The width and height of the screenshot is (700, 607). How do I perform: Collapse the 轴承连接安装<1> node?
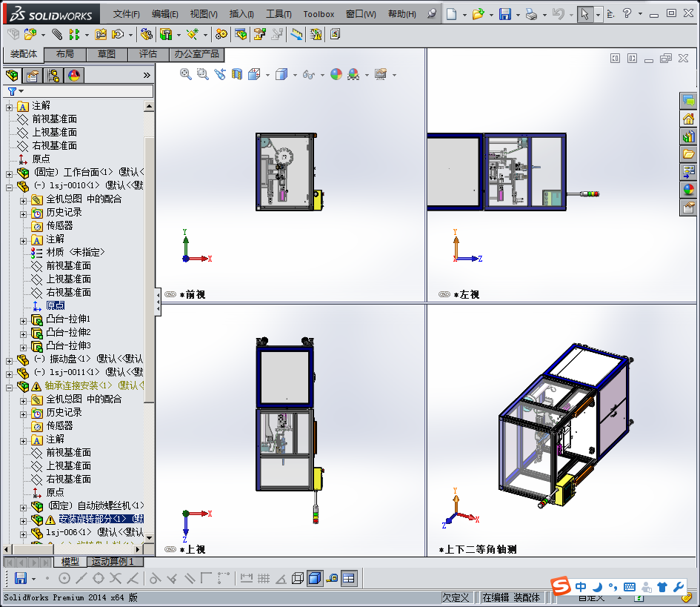click(10, 388)
